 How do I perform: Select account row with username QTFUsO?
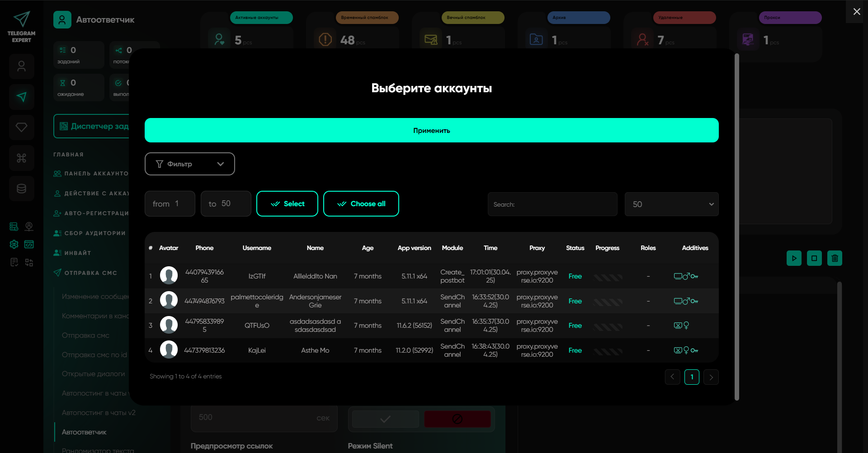(257, 326)
